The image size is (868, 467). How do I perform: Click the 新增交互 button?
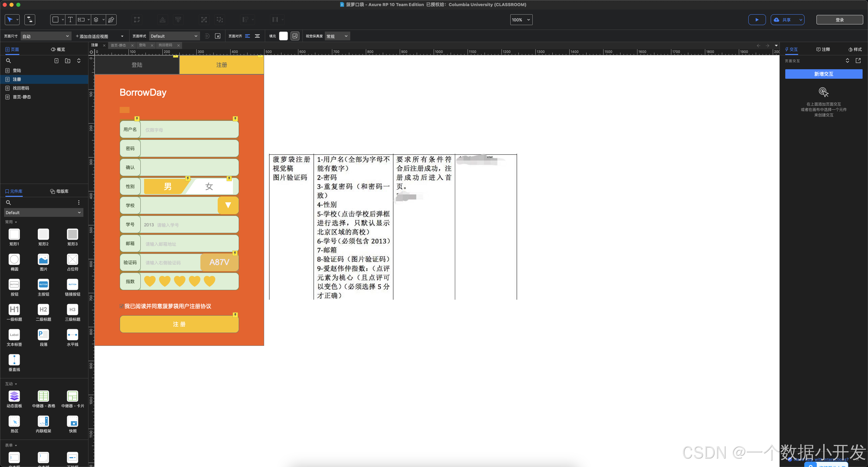[823, 74]
